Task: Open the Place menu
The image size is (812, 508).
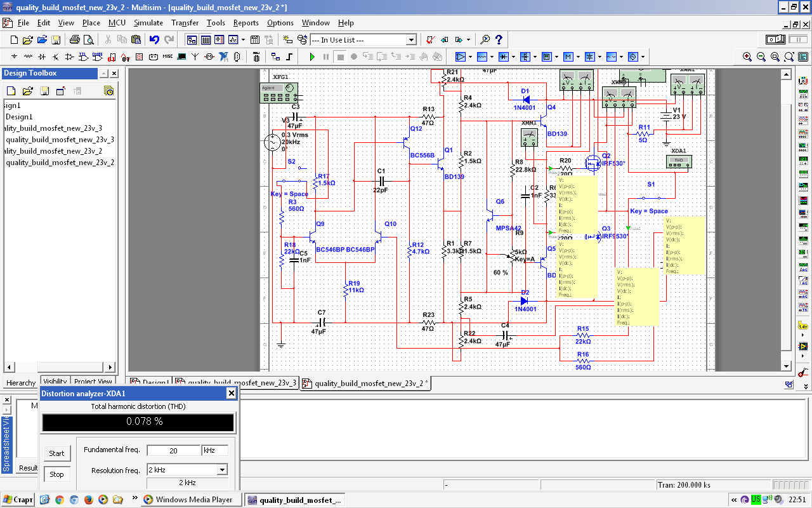Action: pos(91,23)
